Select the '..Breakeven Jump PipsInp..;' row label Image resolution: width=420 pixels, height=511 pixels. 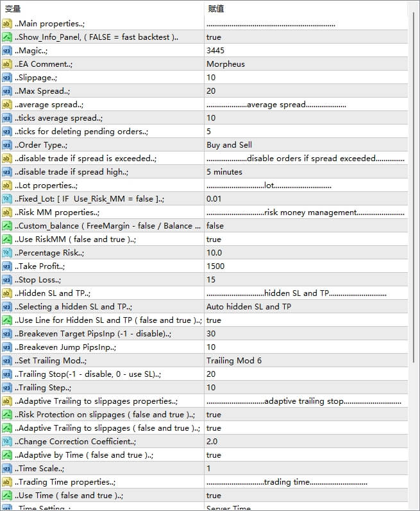click(65, 347)
